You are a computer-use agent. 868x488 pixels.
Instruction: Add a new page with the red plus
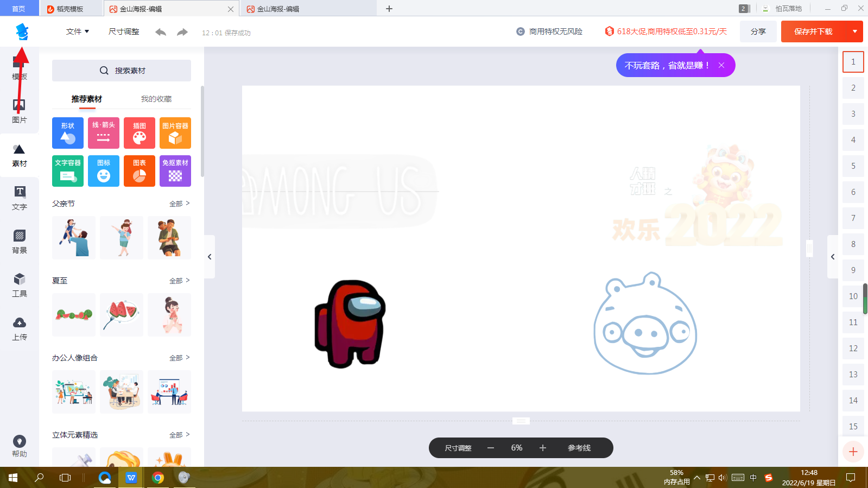click(x=853, y=452)
